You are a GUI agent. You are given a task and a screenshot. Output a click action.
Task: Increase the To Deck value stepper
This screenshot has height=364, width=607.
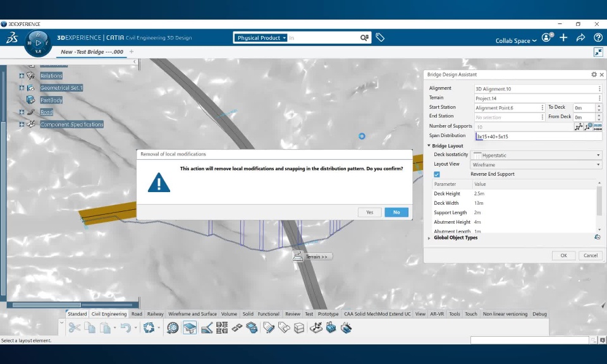pyautogui.click(x=599, y=106)
